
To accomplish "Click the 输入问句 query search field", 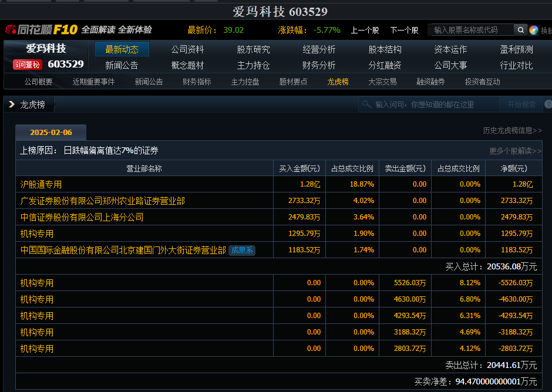I will click(x=429, y=104).
